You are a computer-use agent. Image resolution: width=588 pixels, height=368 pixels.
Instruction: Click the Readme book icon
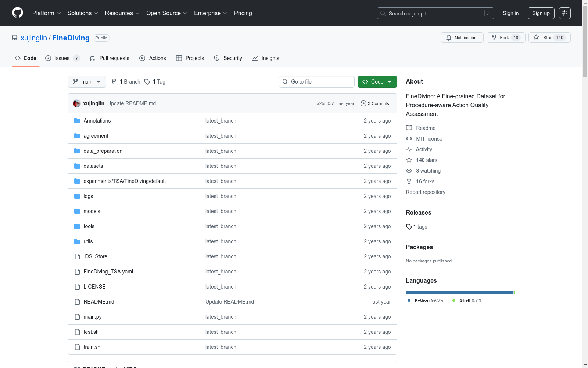pyautogui.click(x=409, y=128)
